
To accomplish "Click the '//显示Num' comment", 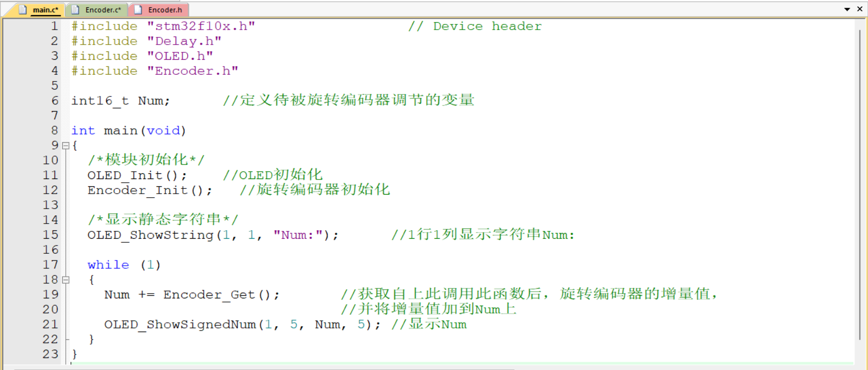I will [429, 324].
